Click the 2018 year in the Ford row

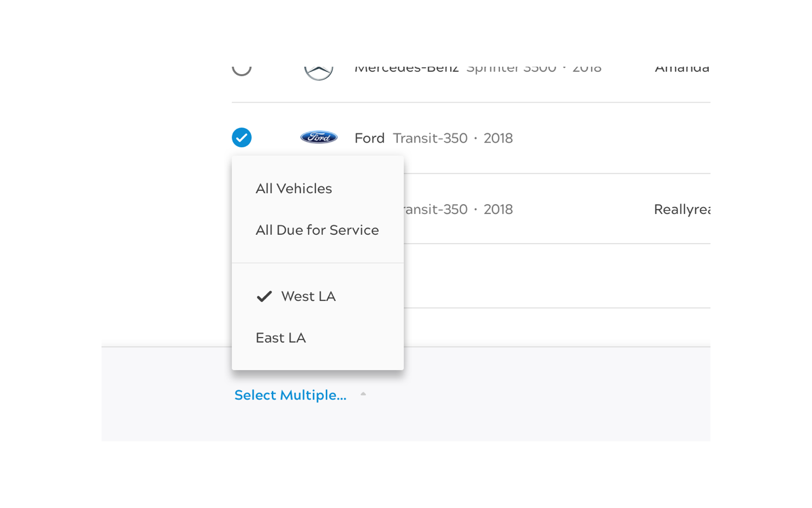(498, 138)
